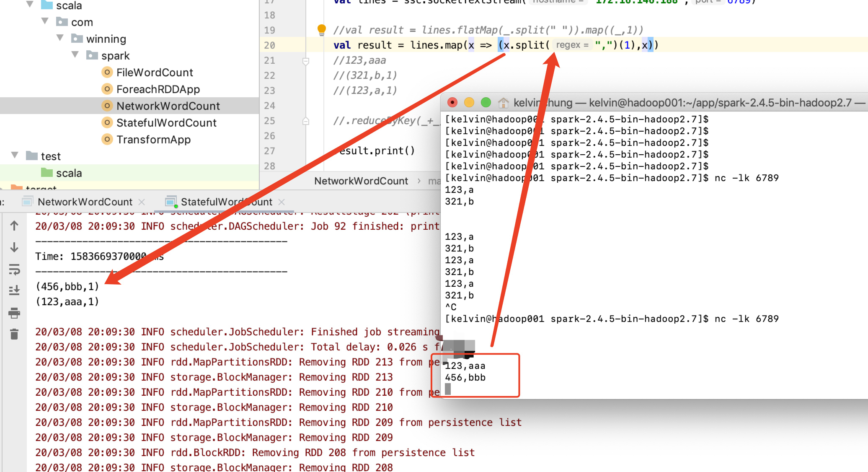The height and width of the screenshot is (472, 868).
Task: Click the (456,bbb,1) output line
Action: (x=67, y=287)
